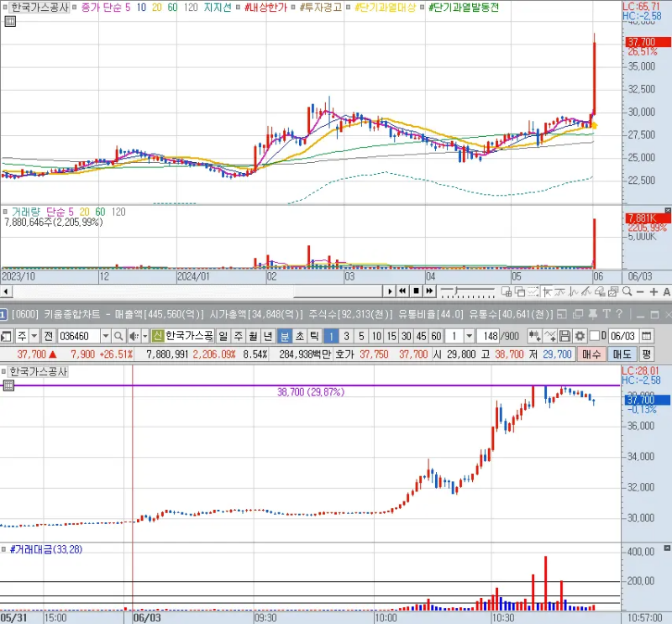Image resolution: width=672 pixels, height=624 pixels.
Task: Click the 'A' auto-scale icon
Action: [666, 292]
